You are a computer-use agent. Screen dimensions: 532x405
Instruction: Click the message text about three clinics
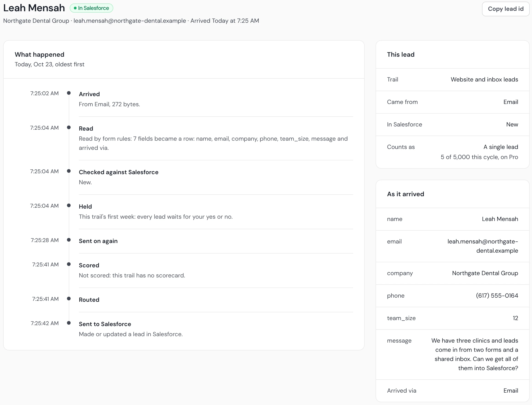click(475, 354)
